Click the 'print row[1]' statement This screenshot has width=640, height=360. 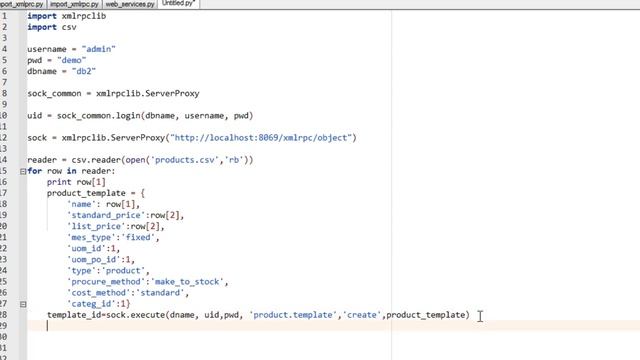click(x=76, y=182)
